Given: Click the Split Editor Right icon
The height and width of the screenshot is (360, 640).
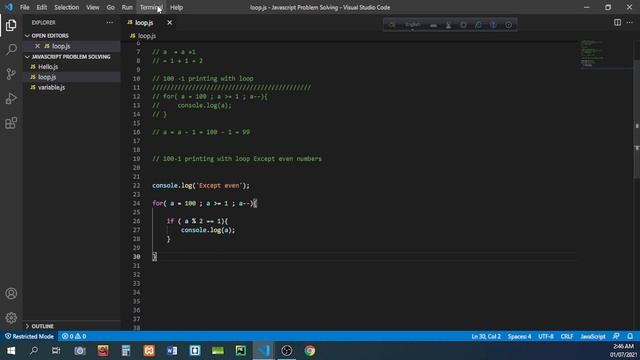Looking at the screenshot, I should point(617,22).
